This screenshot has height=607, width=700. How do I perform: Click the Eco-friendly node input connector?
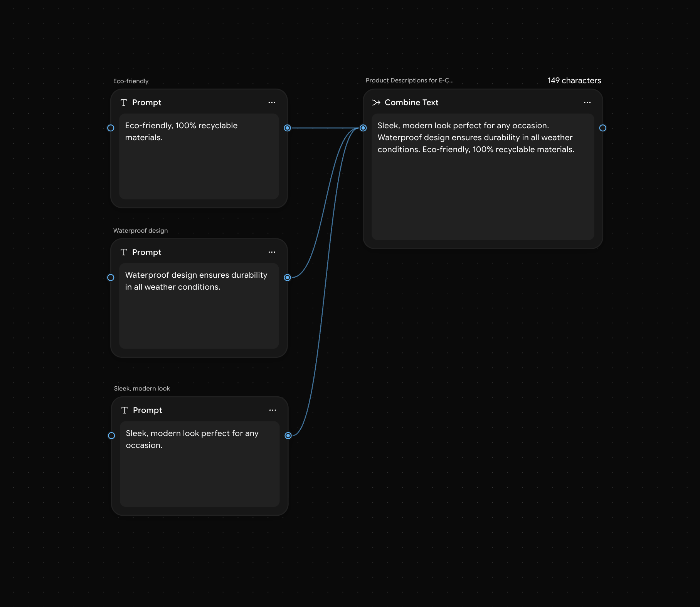(x=111, y=128)
